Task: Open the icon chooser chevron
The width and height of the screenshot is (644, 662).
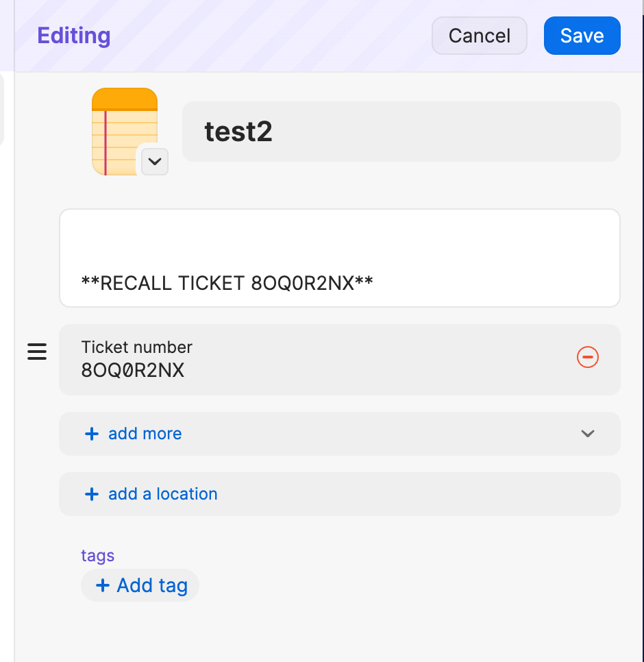Action: tap(155, 162)
